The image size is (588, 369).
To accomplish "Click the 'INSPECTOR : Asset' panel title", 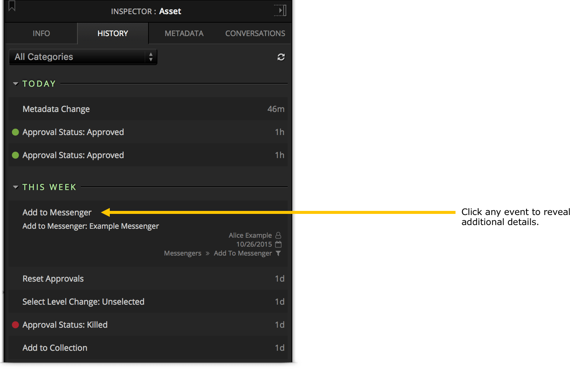I will pos(146,12).
